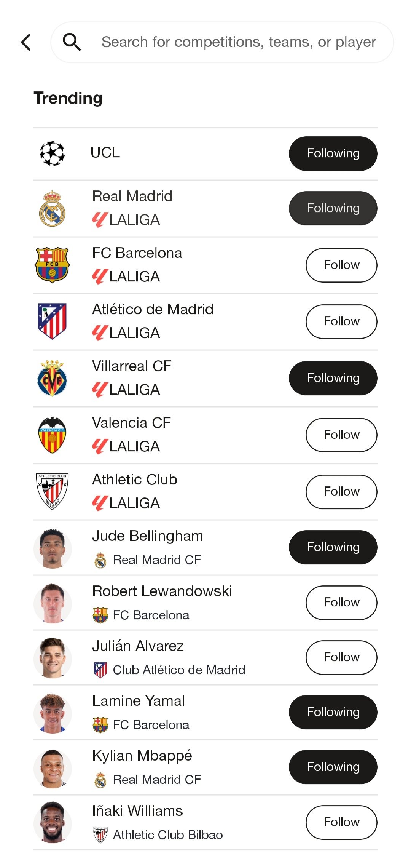This screenshot has width=411, height=868.
Task: Open the Villarreal CF crest
Action: tap(53, 378)
